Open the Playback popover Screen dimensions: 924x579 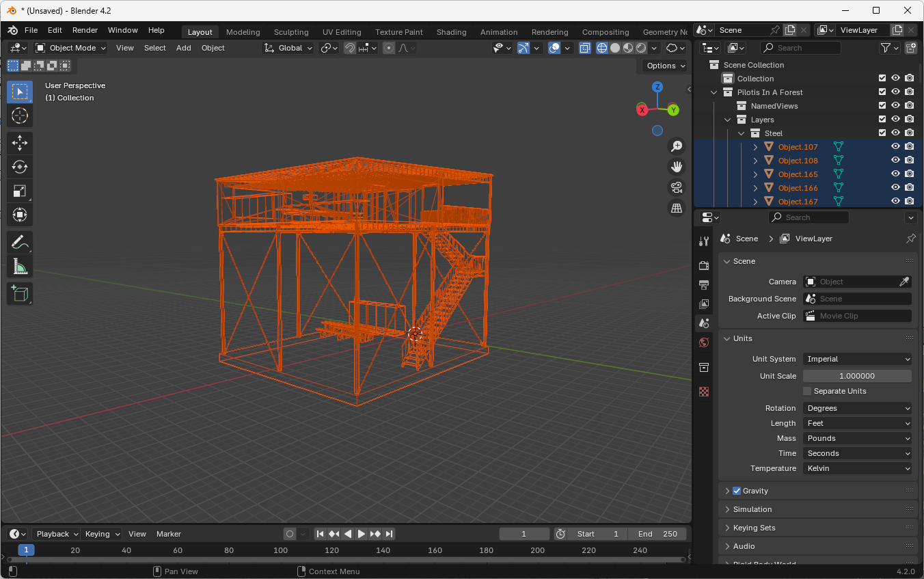[x=56, y=534]
